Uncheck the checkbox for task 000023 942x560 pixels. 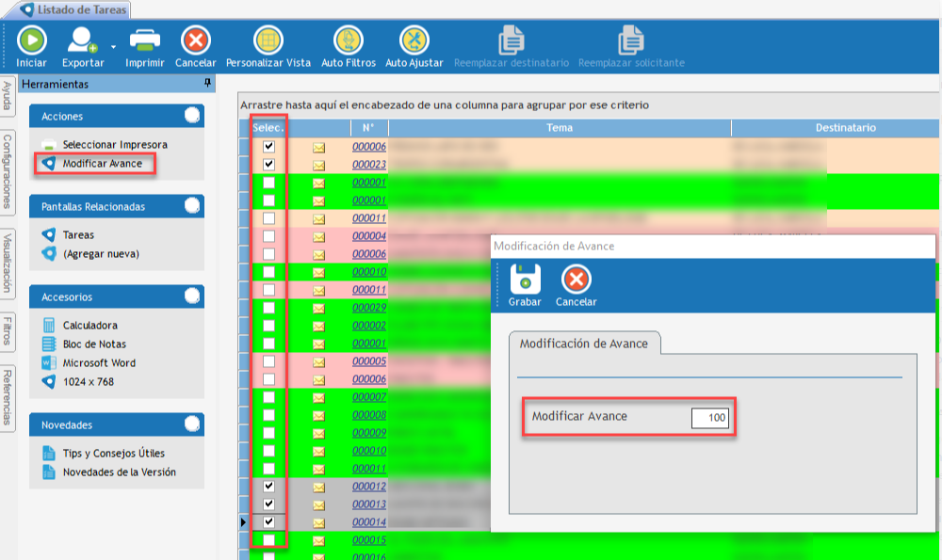pos(269,165)
